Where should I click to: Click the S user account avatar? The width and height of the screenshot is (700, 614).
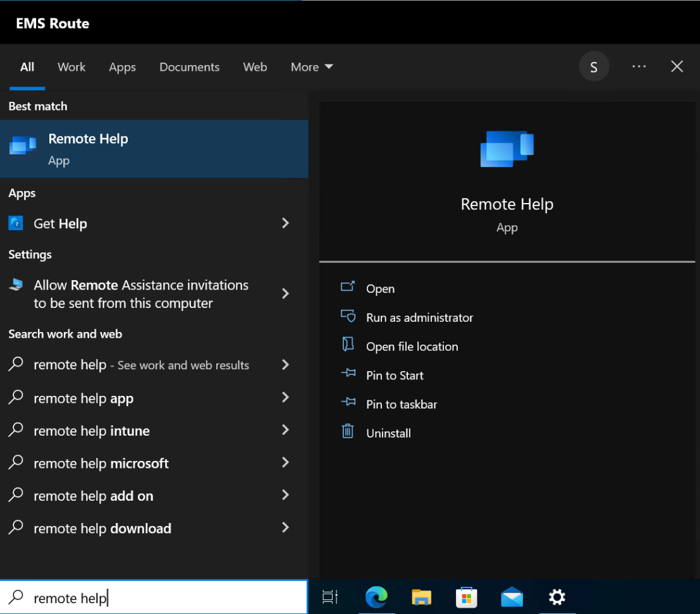click(x=594, y=66)
